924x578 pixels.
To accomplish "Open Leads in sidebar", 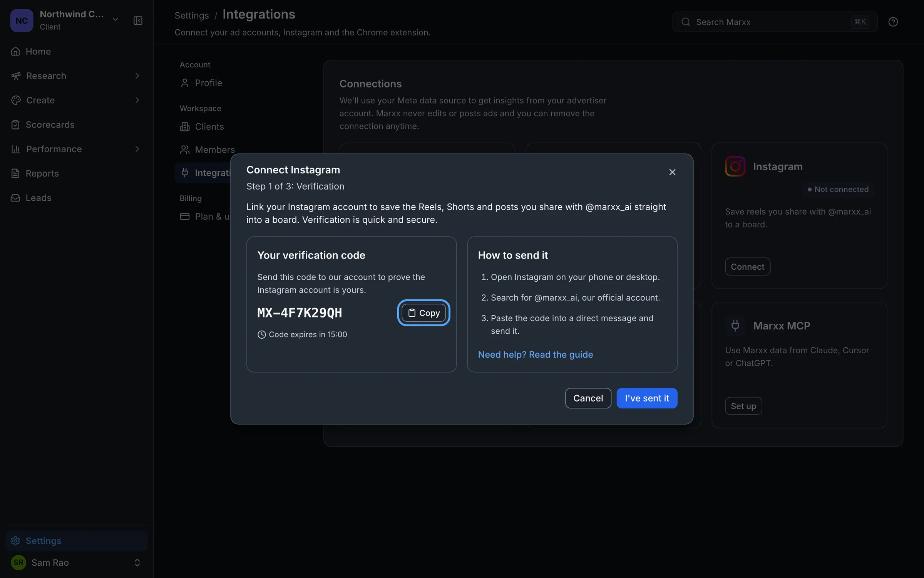I will [77, 198].
